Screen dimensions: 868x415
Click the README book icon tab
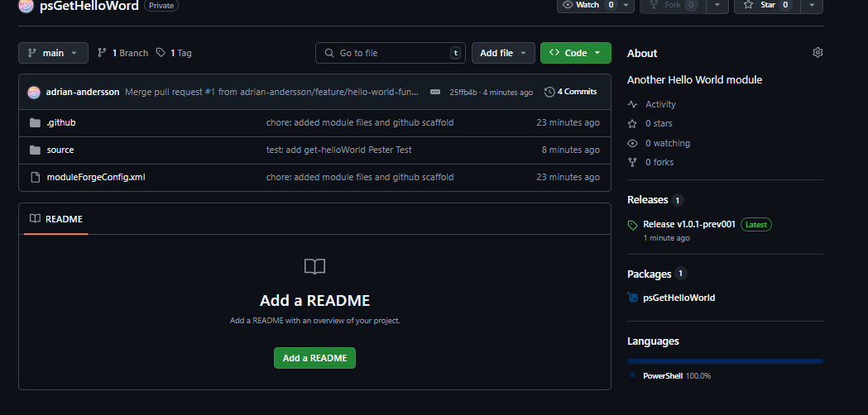(x=35, y=218)
